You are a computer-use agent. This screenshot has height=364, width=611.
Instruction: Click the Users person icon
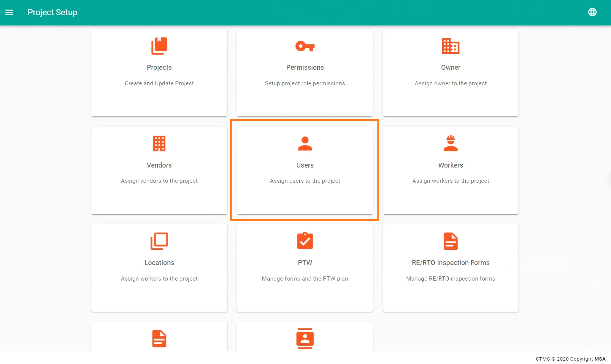(305, 144)
